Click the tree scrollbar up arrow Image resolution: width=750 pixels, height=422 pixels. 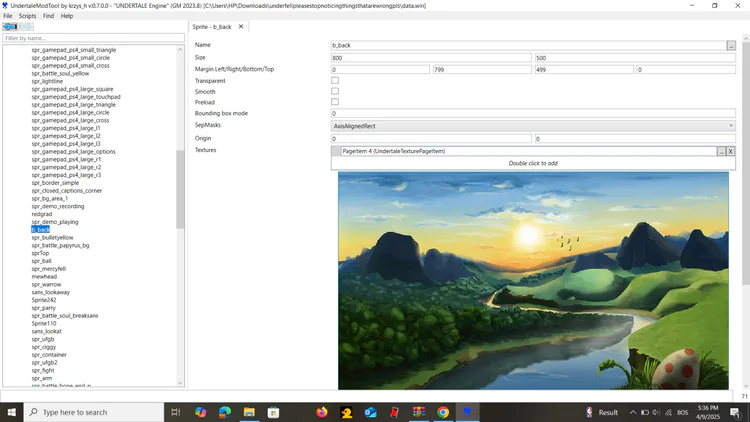tap(180, 49)
